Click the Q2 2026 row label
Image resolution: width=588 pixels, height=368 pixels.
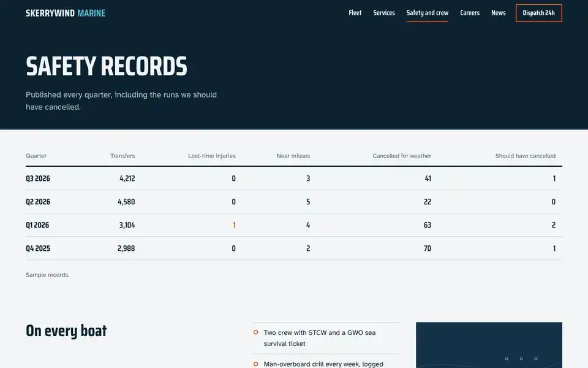[x=38, y=202]
